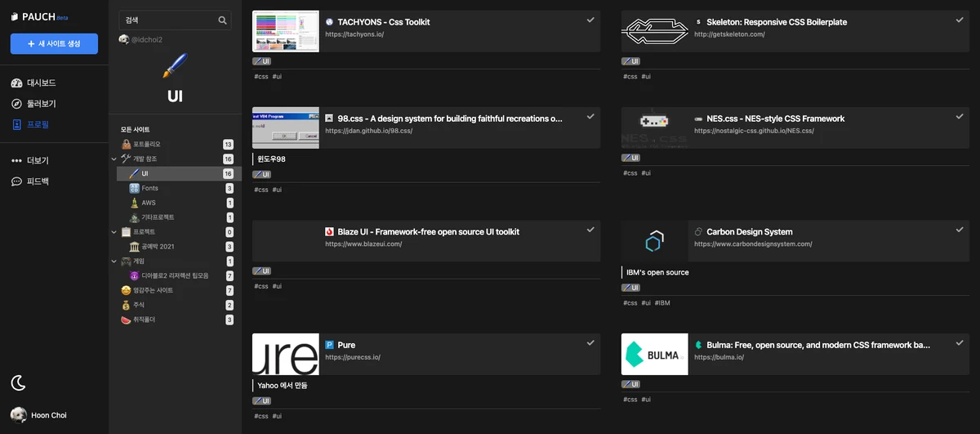Click #css tag under Pure card
980x434 pixels.
(261, 416)
